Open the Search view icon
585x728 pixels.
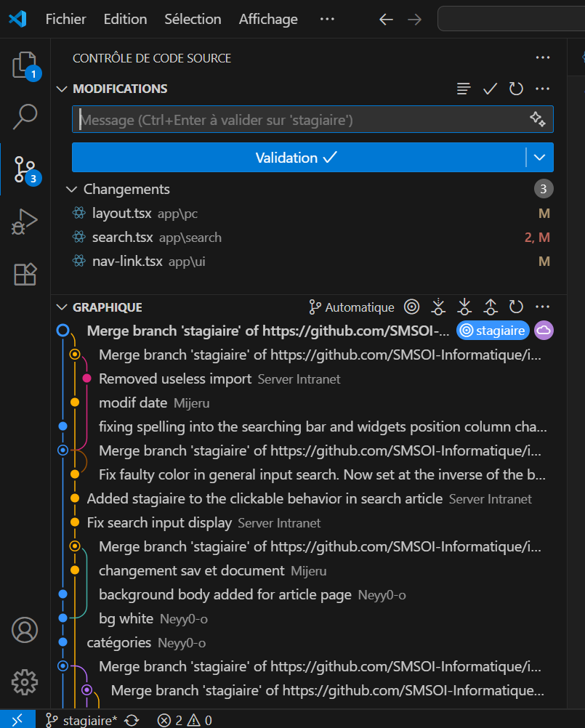click(x=25, y=116)
